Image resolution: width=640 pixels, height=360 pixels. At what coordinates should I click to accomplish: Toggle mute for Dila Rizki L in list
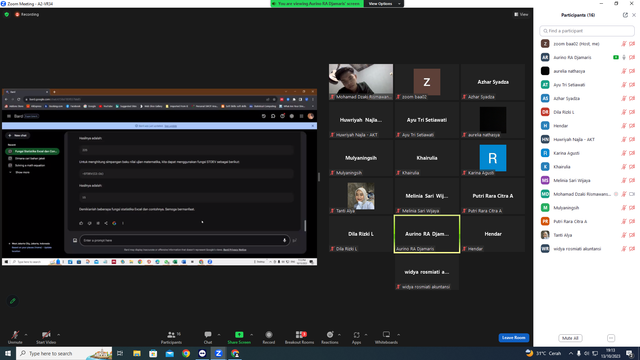pyautogui.click(x=624, y=112)
